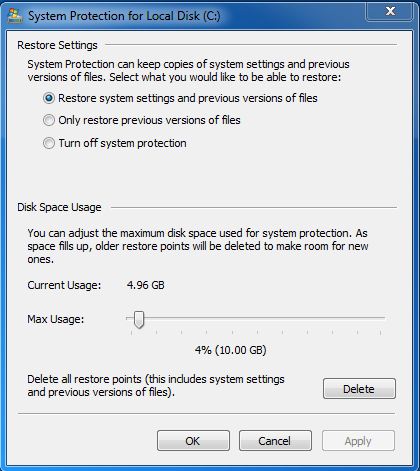Screen dimensions: 420x471
Task: Delete all restore points button
Action: point(359,389)
